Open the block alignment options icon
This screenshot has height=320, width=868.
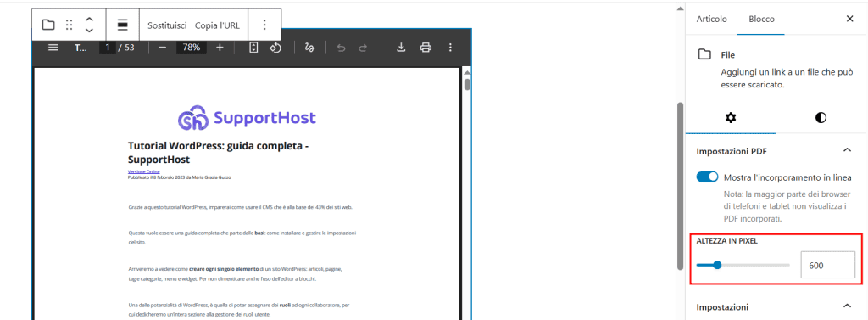tap(123, 25)
